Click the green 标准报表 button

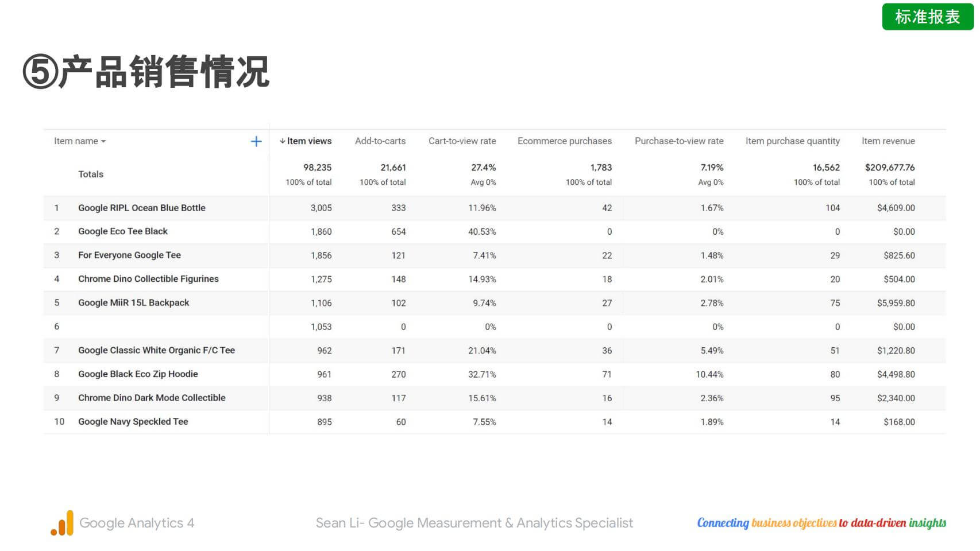[x=927, y=17]
